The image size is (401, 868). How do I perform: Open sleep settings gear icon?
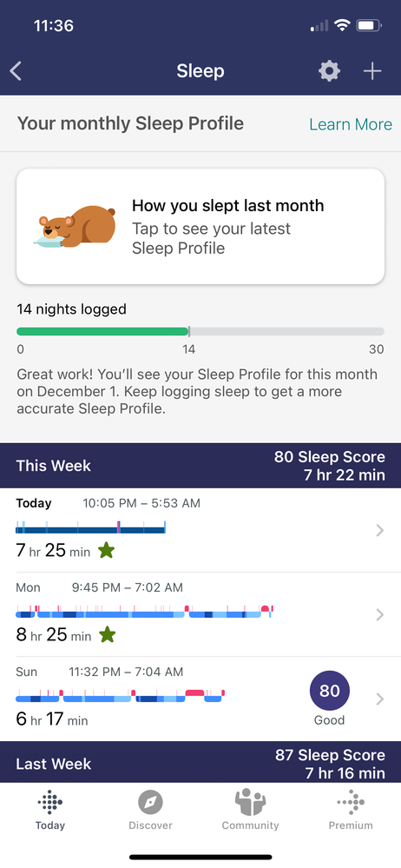point(329,71)
